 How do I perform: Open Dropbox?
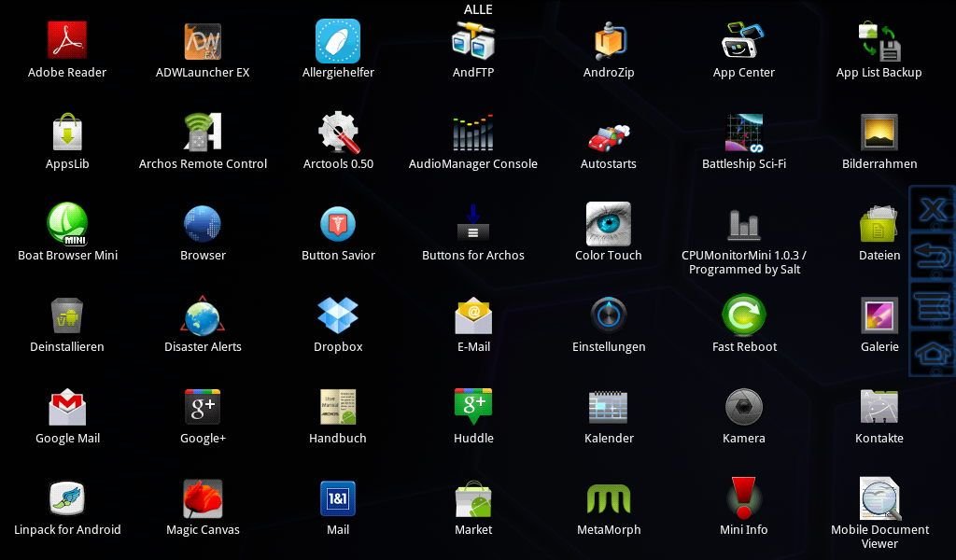[x=338, y=315]
